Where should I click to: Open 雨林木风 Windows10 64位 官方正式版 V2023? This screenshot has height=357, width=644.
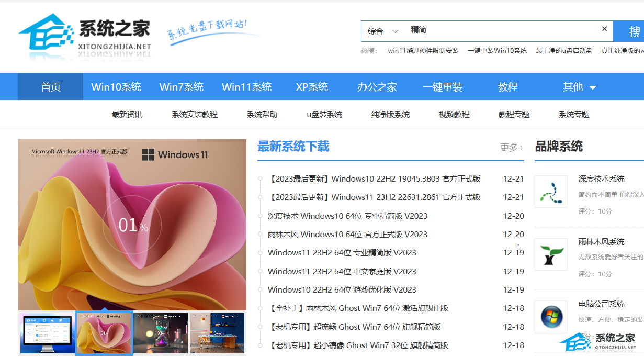click(x=347, y=234)
